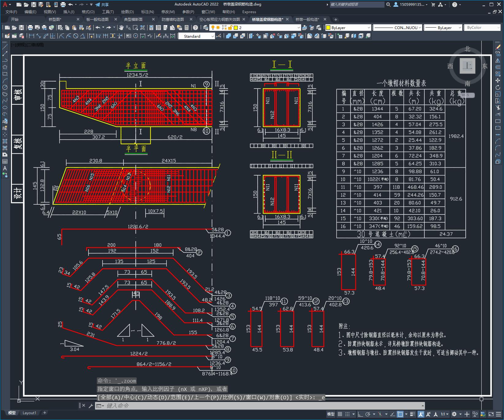
Task: Switch to the 桥型图* drawing tab
Action: tap(55, 19)
